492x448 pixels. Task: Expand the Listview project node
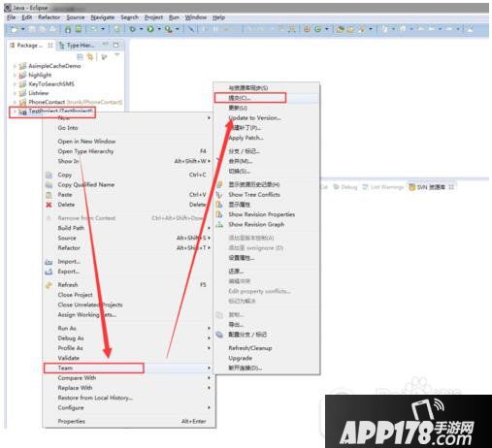(15, 93)
